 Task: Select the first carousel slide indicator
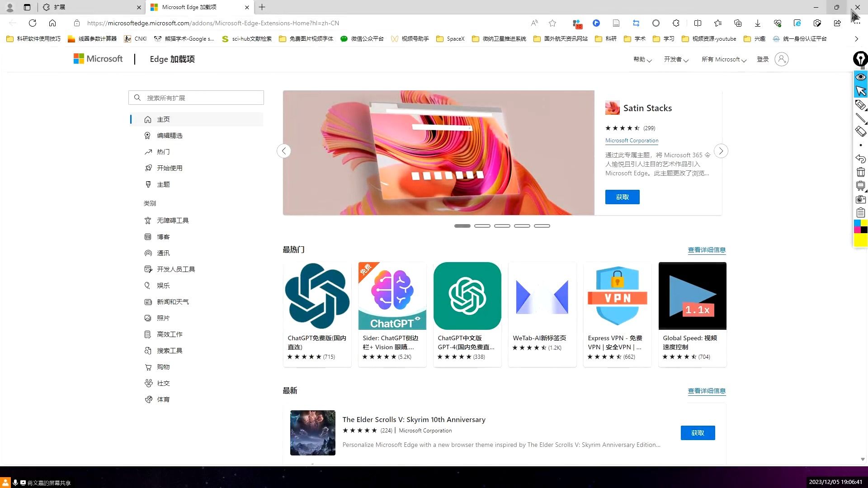click(462, 226)
